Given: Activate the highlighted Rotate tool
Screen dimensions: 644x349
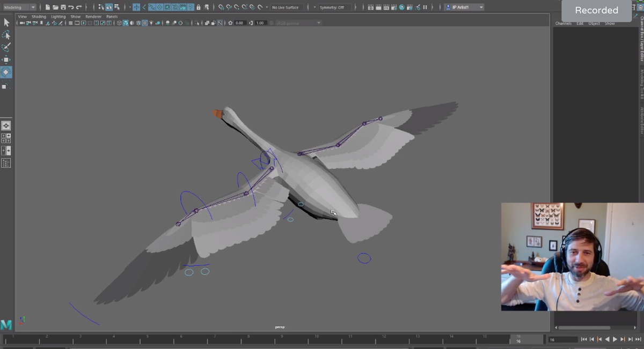Looking at the screenshot, I should coord(6,72).
